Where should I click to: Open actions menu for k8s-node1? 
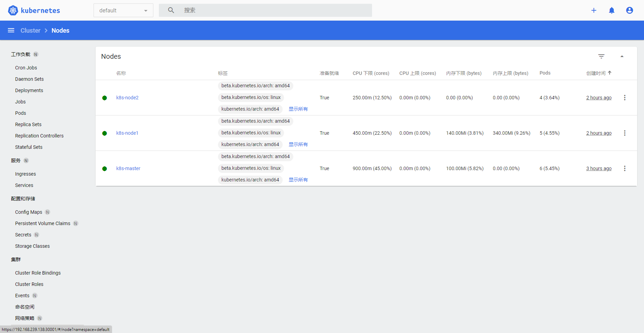pyautogui.click(x=625, y=133)
